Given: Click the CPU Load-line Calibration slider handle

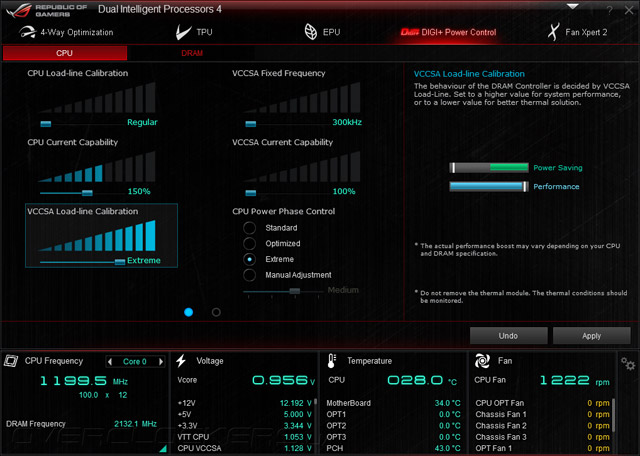Looking at the screenshot, I should click(x=46, y=124).
